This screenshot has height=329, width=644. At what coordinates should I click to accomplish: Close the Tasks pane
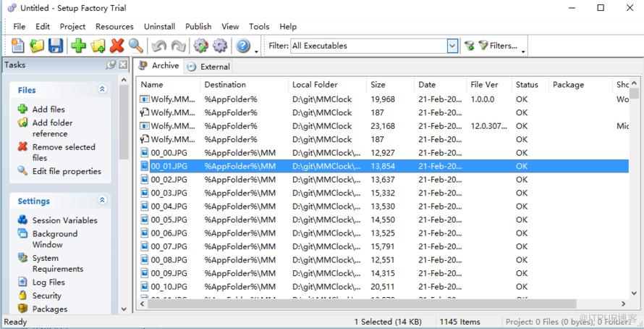(123, 64)
